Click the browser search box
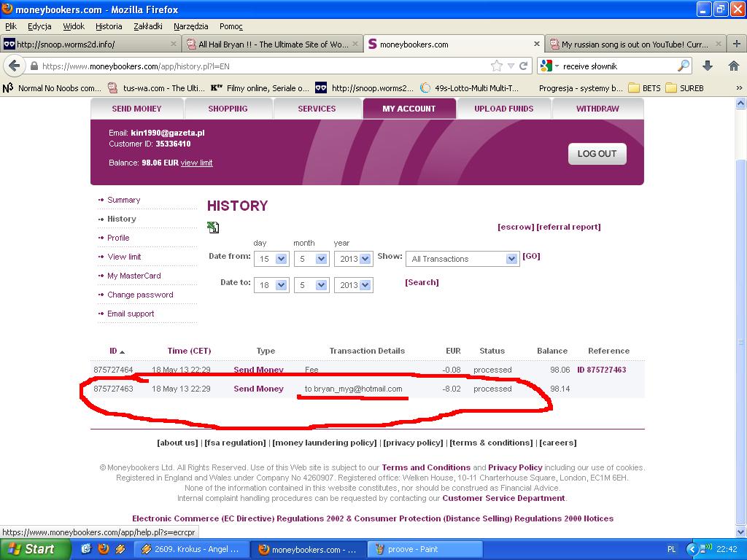 (x=618, y=66)
